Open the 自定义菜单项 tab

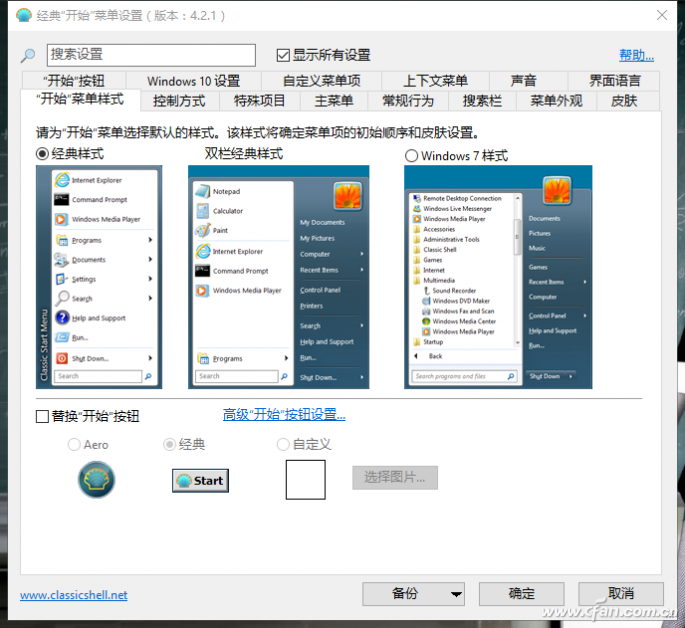tap(321, 81)
